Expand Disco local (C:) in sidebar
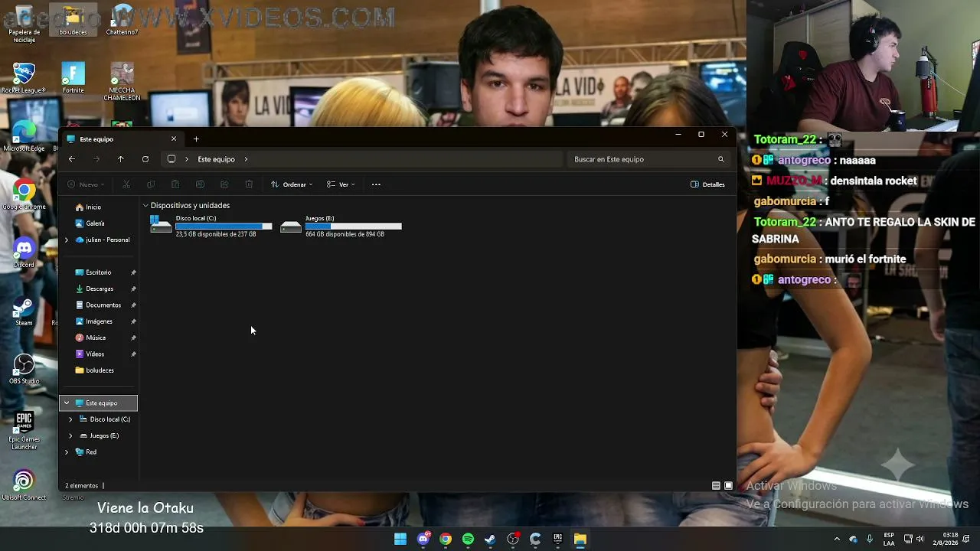 tap(70, 419)
